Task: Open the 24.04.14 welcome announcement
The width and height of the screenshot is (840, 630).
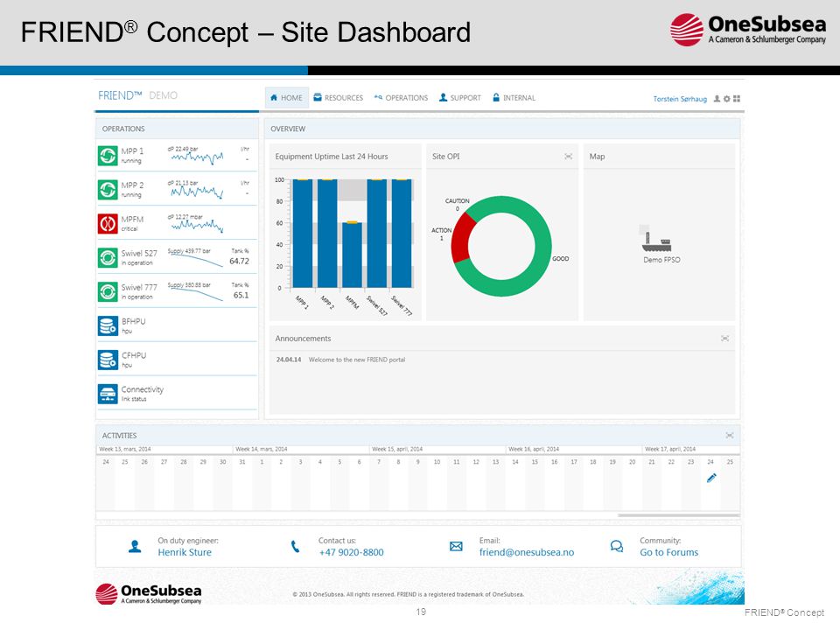Action: coord(340,360)
